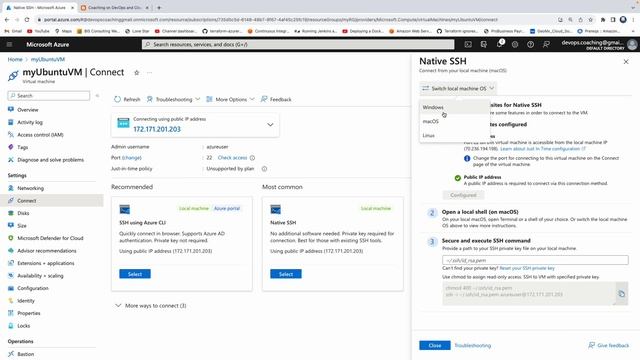Screen dimensions: 640x360
Task: Open Availability + scaling
Action: 40,276
